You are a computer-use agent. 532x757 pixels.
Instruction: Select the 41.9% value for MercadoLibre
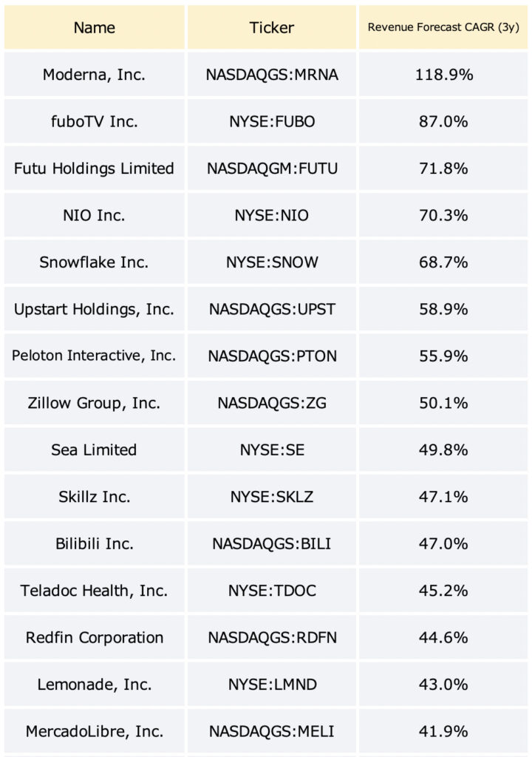[443, 730]
